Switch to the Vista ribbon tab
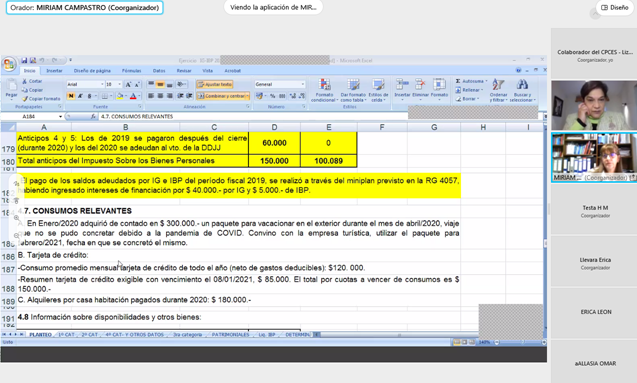This screenshot has width=637, height=383. (x=208, y=71)
